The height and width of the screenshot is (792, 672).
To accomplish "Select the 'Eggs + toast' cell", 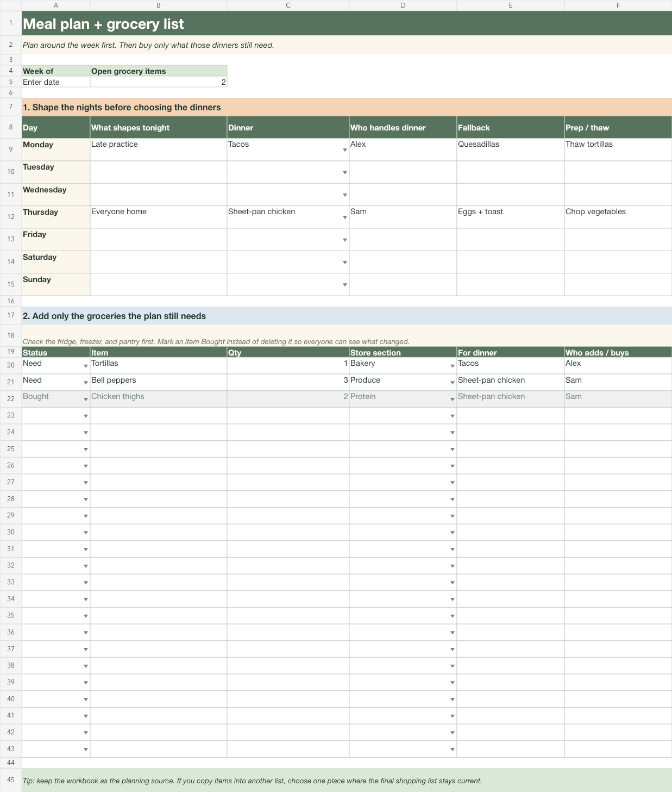I will click(x=511, y=217).
